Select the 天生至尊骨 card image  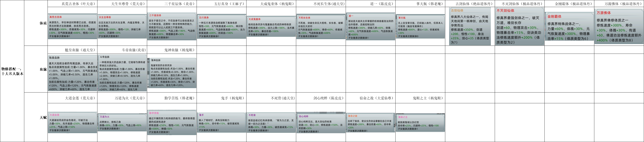click(122, 26)
